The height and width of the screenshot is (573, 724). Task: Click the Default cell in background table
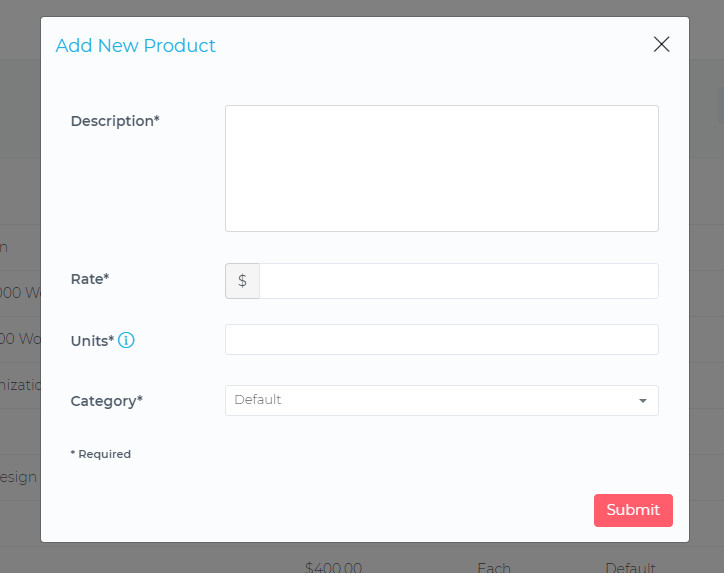(x=630, y=566)
